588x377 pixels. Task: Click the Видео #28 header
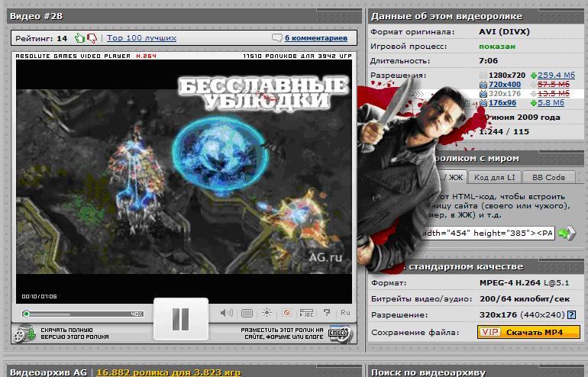pyautogui.click(x=37, y=16)
